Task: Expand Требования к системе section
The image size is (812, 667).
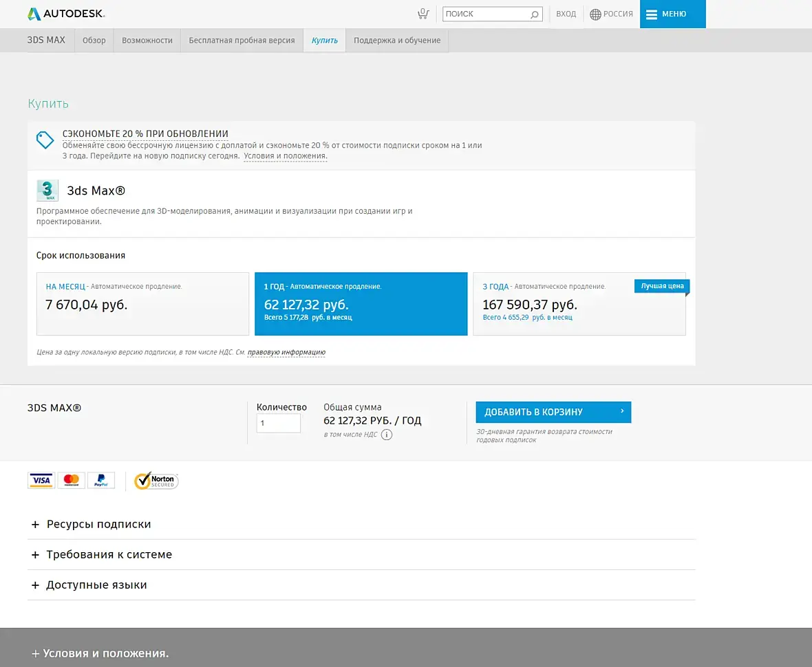Action: tap(361, 555)
